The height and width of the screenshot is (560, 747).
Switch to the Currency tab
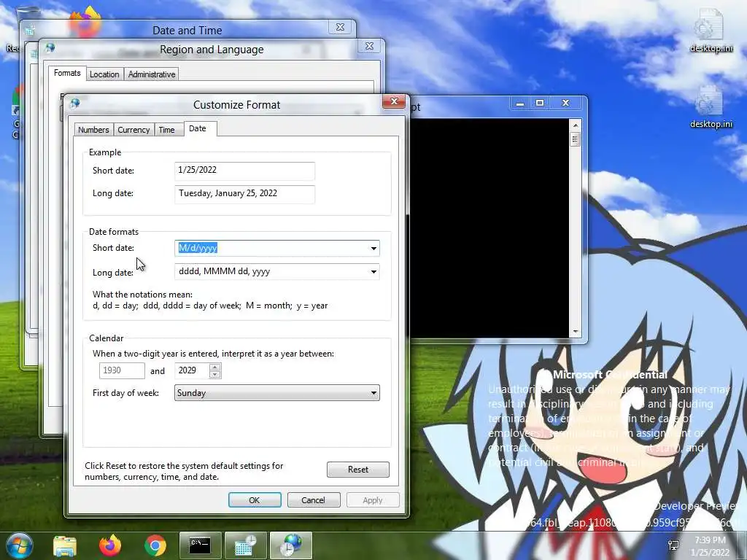[133, 130]
